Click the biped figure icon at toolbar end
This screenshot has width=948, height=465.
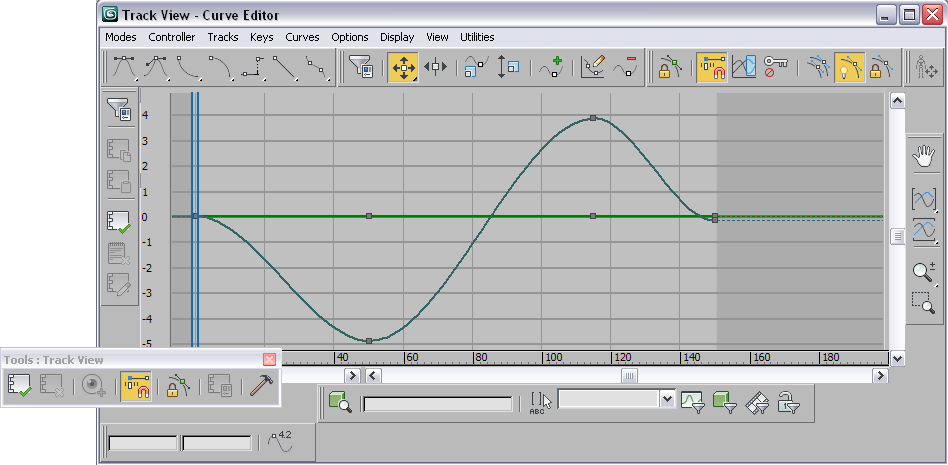point(927,67)
